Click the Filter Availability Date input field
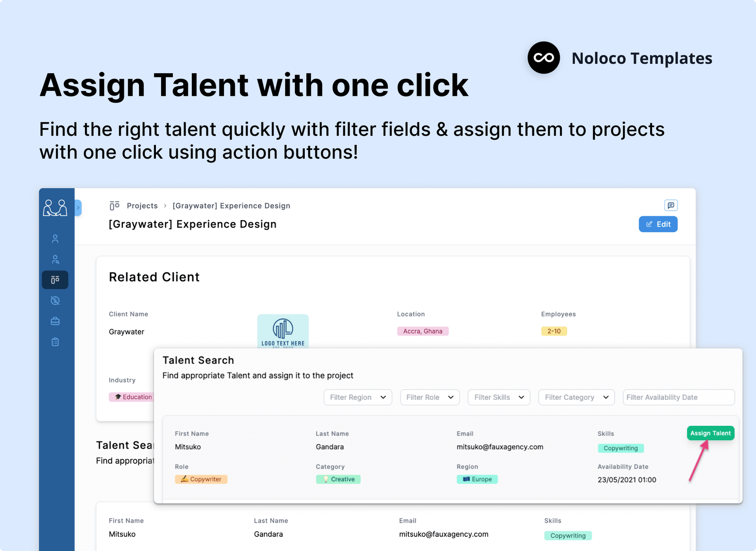 pyautogui.click(x=679, y=397)
